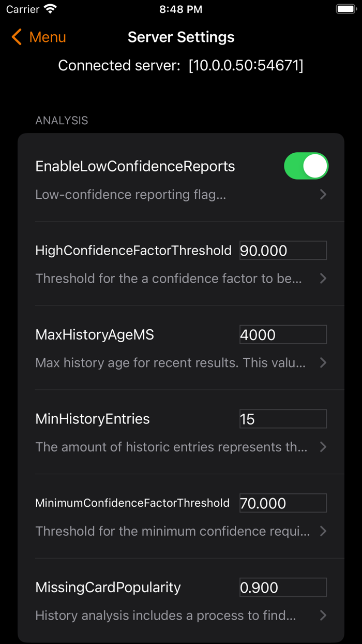Tap the Wi-Fi status icon
Viewport: 362px width, 644px height.
tap(50, 9)
